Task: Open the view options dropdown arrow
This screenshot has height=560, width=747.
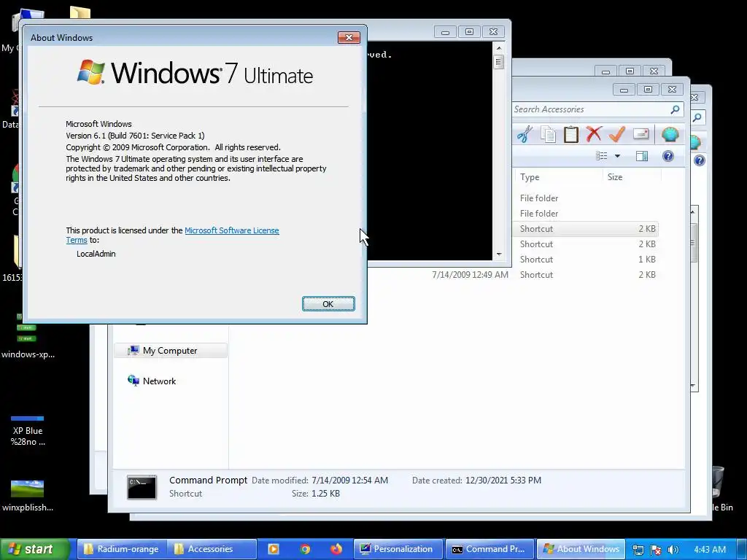Action: 617,156
